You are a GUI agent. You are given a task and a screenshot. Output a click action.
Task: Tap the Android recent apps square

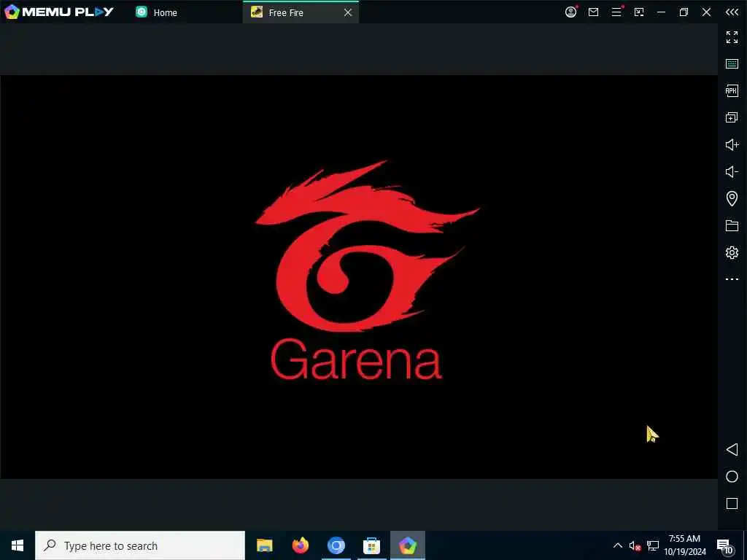[732, 503]
